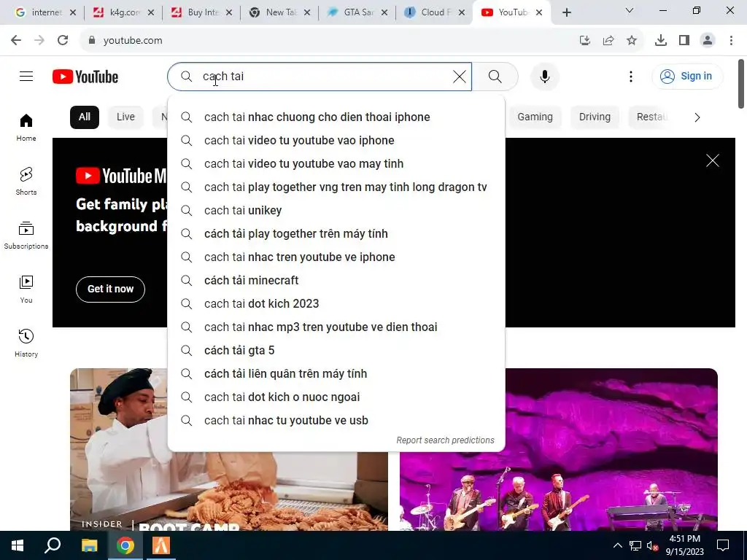Screen dimensions: 747x560
Task: Toggle Chrome side panel
Action: coord(684,41)
